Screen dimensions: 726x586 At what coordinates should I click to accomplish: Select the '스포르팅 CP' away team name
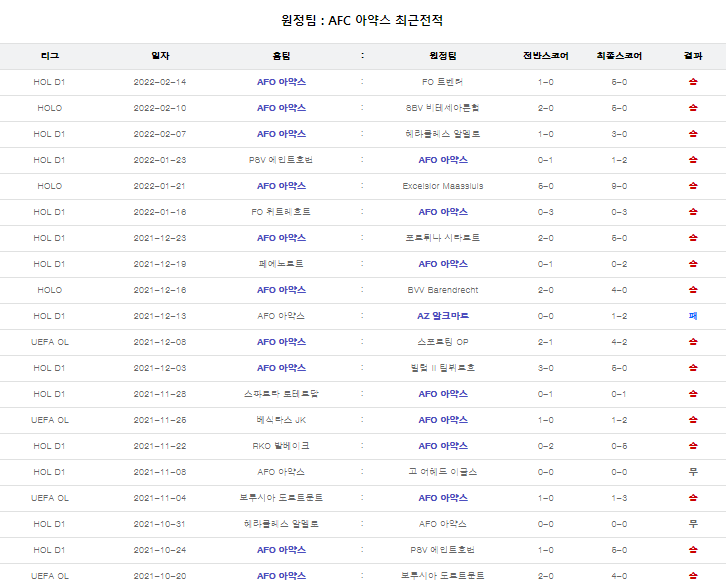(443, 342)
